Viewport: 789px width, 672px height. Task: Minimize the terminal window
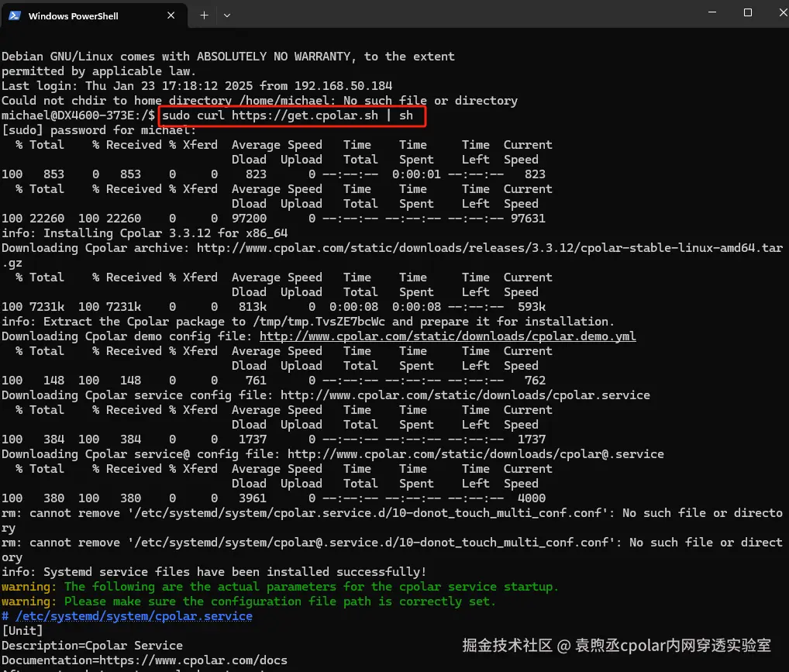712,12
